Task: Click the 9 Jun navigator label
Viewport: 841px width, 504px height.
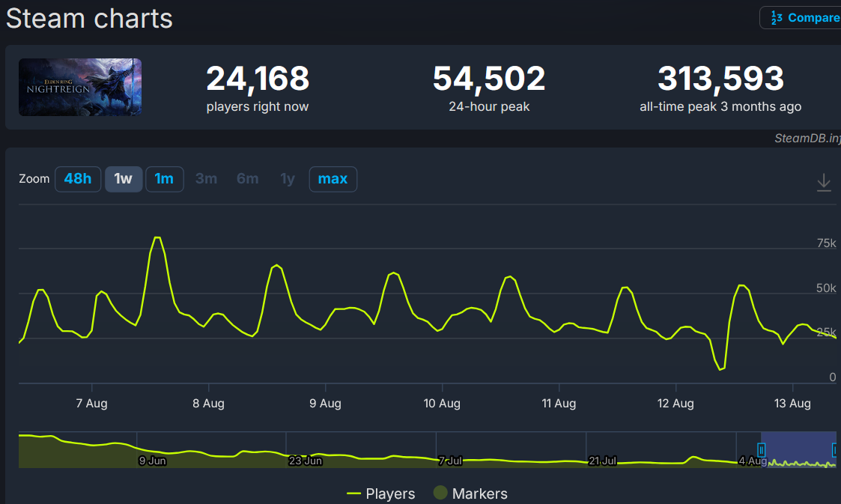Action: pos(152,461)
